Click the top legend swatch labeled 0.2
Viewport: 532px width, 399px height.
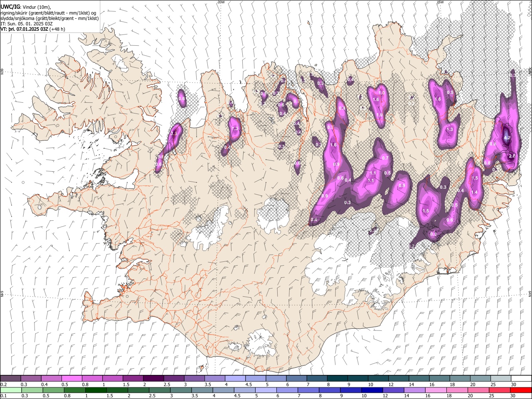pos(11,379)
